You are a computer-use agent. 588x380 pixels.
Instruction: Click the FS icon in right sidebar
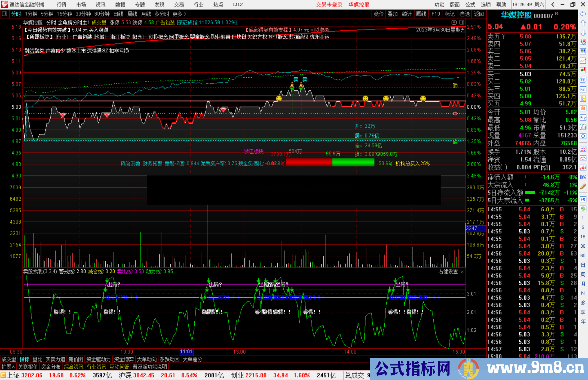point(583,199)
